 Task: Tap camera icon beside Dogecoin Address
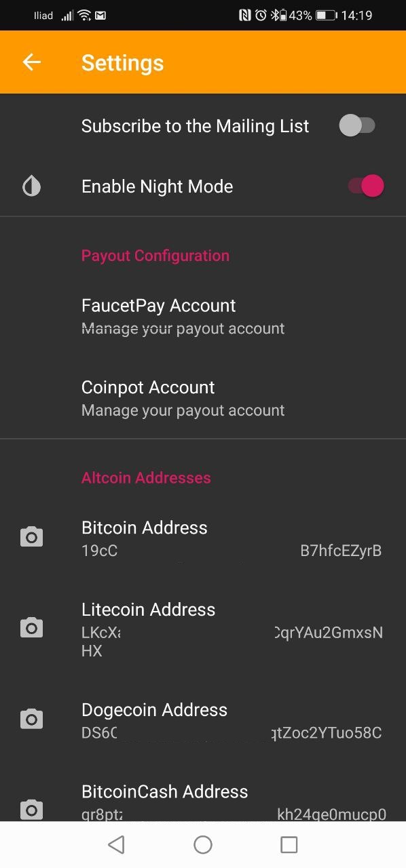click(x=31, y=719)
